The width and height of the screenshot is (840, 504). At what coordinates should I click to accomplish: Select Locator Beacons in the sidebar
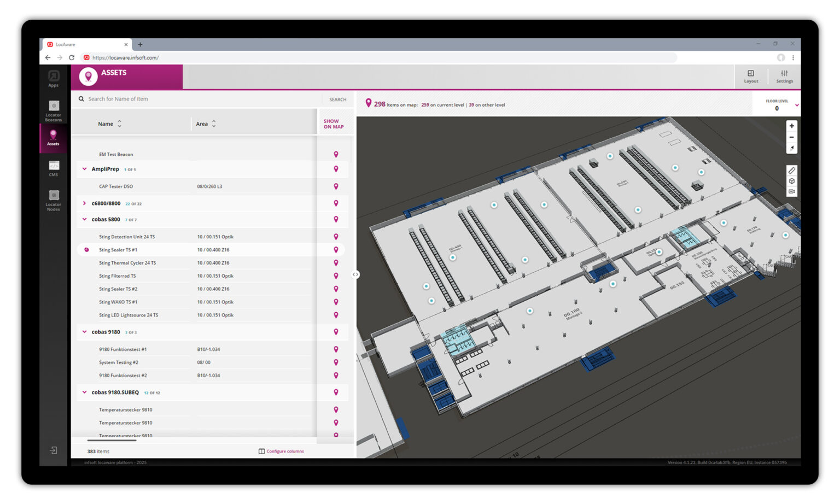53,109
